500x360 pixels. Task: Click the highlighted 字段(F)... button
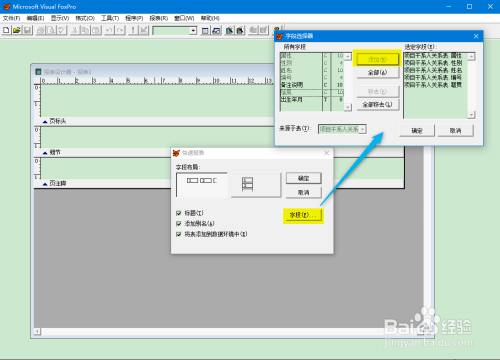(x=303, y=215)
